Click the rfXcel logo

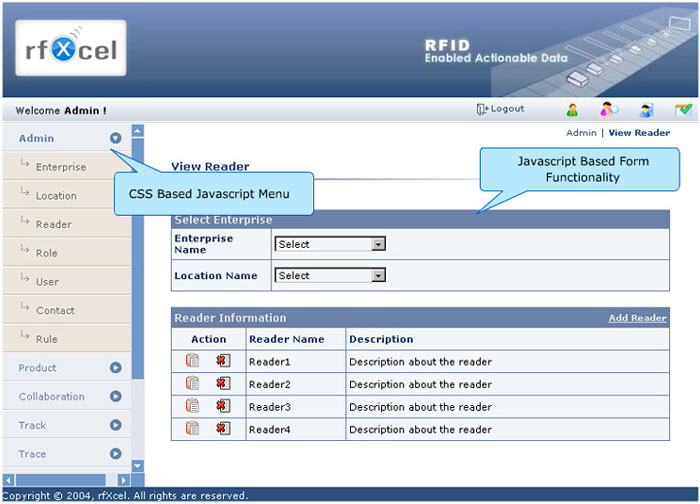pos(71,48)
